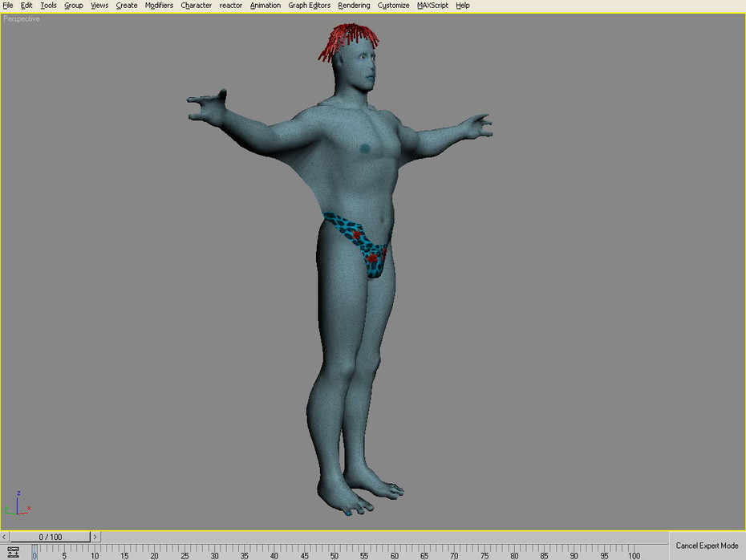
Task: Click the 0 / 100 time slider
Action: [x=50, y=537]
